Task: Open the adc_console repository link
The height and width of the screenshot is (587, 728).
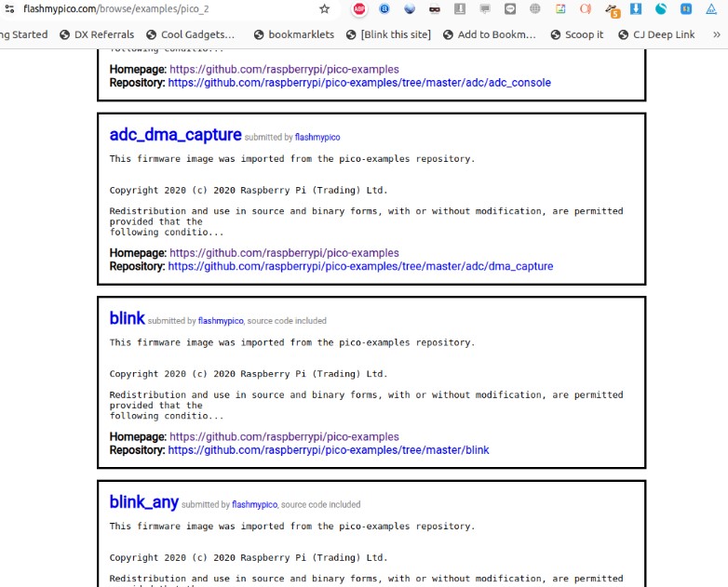Action: [x=359, y=83]
